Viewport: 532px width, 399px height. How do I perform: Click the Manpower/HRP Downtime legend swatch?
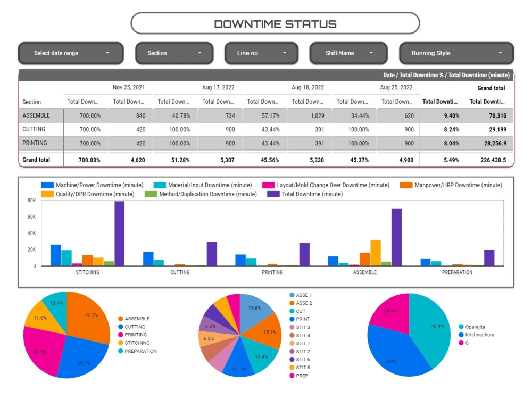[406, 185]
